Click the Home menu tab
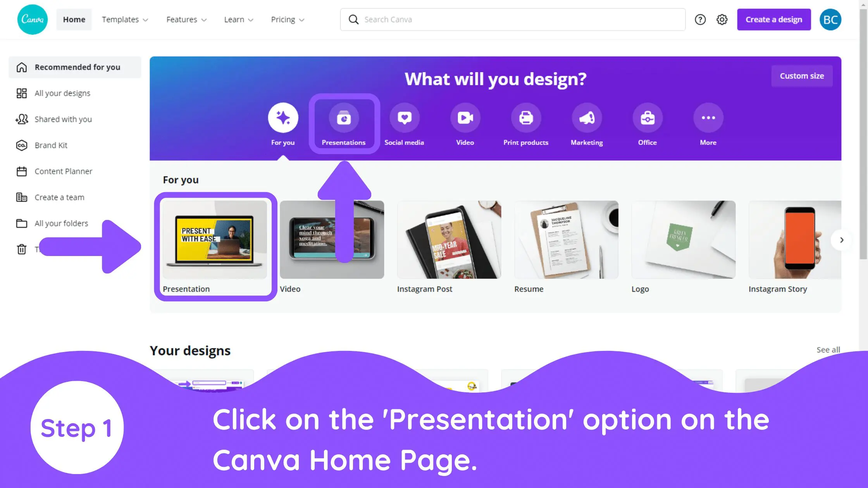 tap(74, 20)
